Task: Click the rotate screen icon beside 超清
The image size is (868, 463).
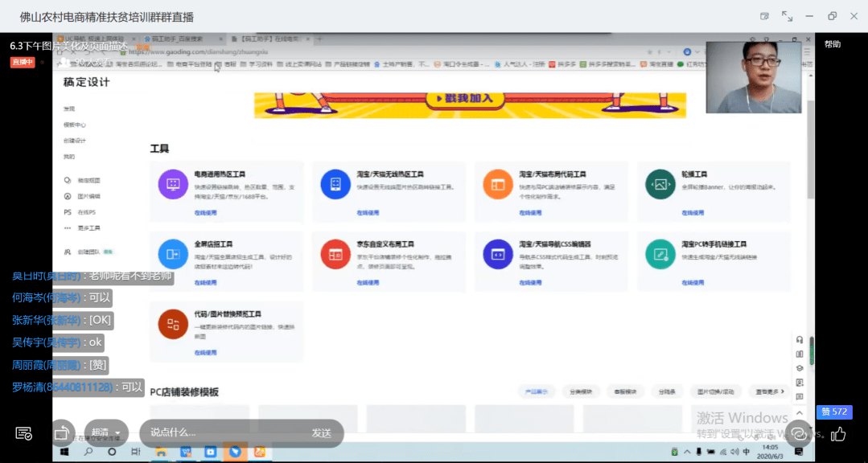Action: [x=62, y=433]
